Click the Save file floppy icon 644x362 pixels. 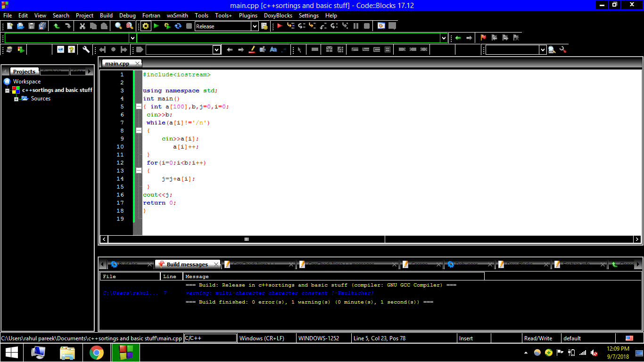32,26
